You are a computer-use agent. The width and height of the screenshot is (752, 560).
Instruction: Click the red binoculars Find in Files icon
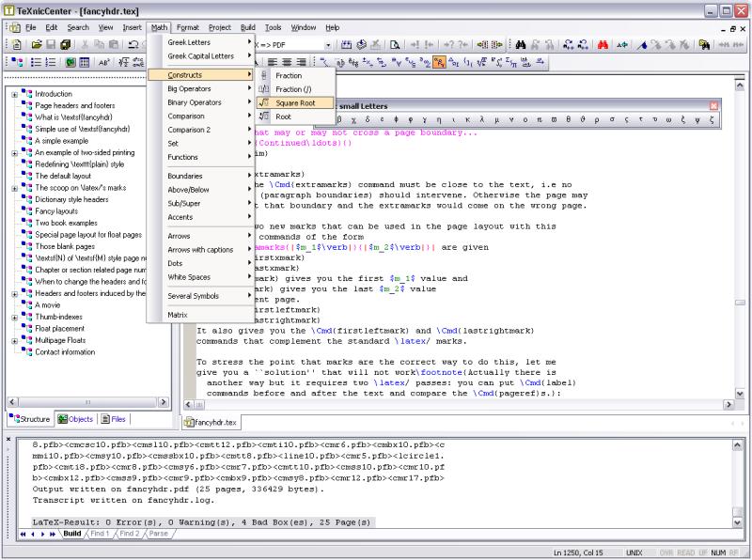point(603,44)
